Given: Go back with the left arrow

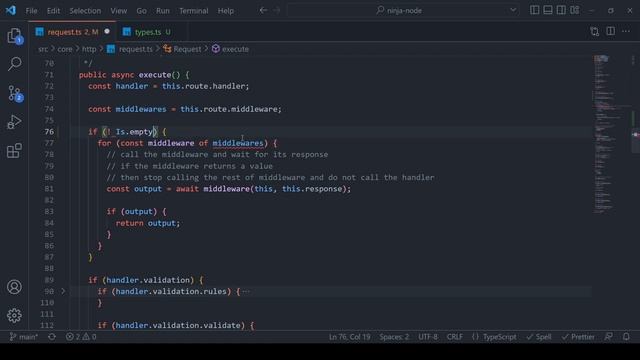Looking at the screenshot, I should (263, 10).
